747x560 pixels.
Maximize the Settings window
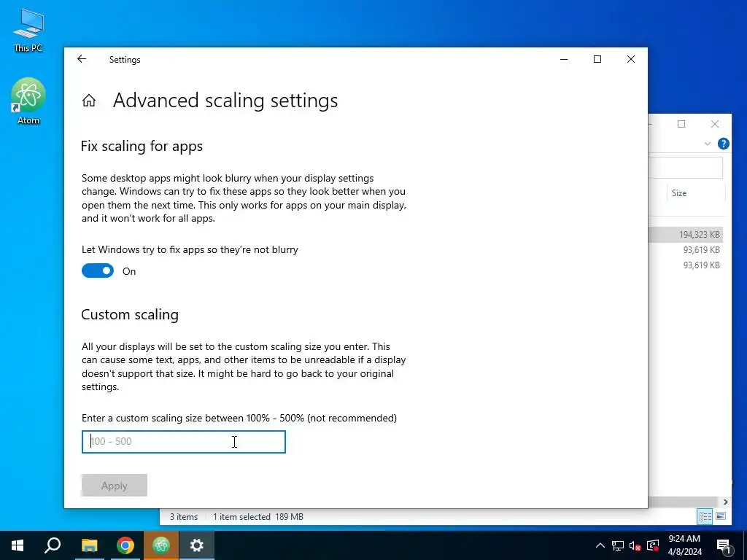(x=597, y=59)
